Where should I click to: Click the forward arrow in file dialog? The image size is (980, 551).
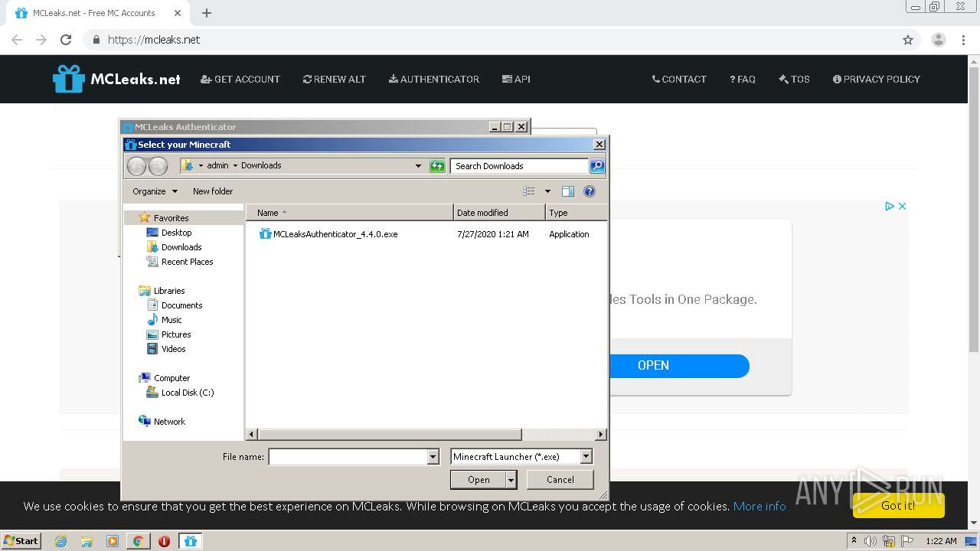[x=158, y=166]
